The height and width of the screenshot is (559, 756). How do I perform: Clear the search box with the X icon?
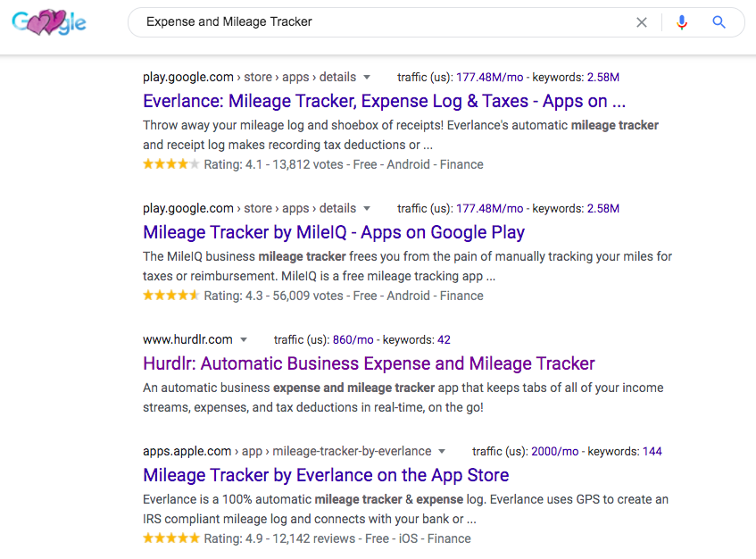click(641, 22)
